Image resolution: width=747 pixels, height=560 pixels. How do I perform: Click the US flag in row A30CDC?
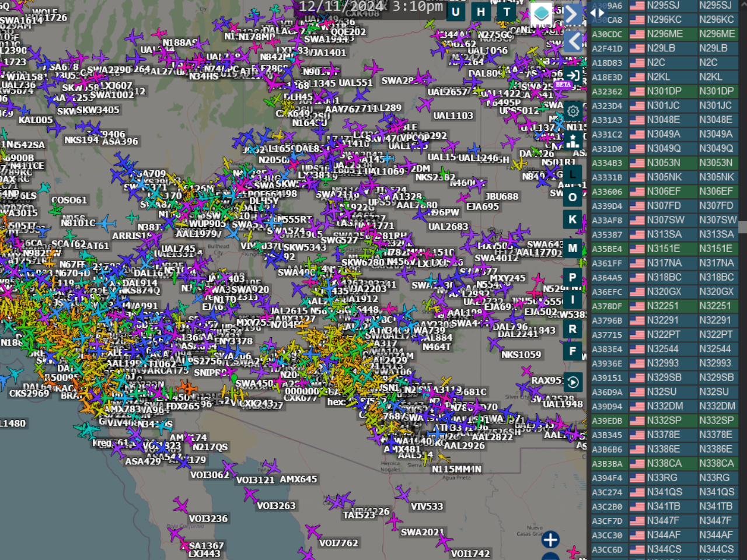(637, 34)
